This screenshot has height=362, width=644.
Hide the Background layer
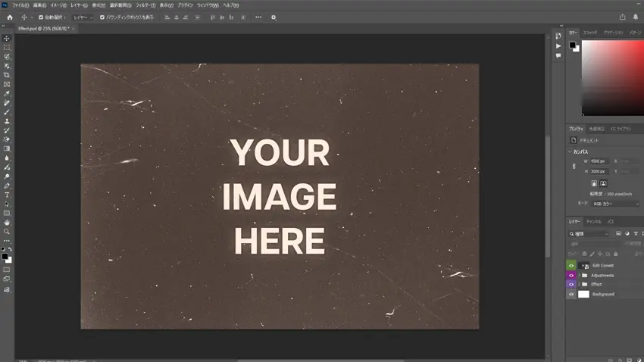pos(571,294)
